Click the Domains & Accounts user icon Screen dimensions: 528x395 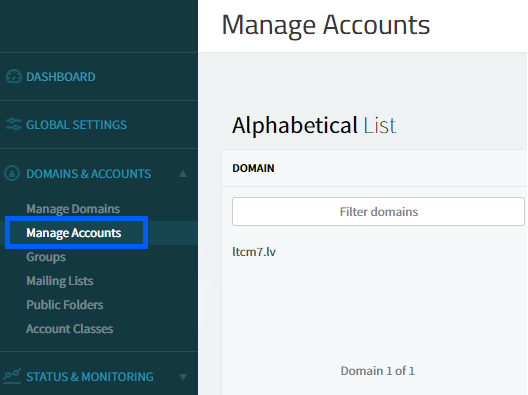click(x=12, y=173)
